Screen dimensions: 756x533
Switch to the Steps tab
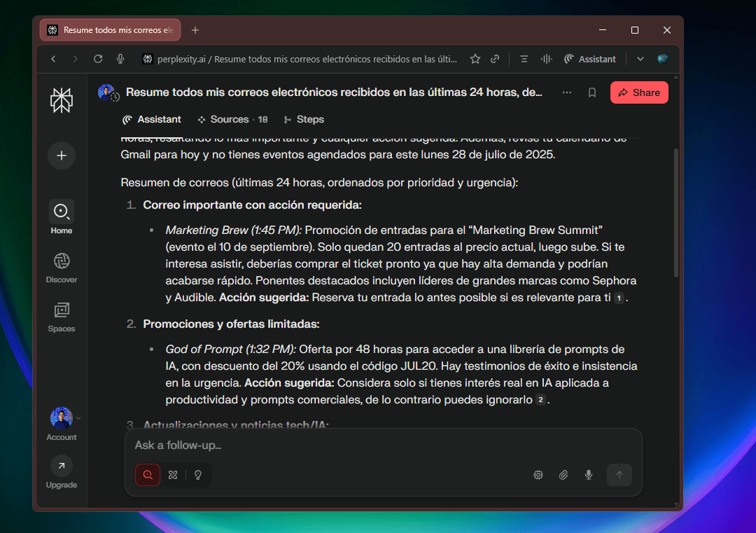click(304, 120)
